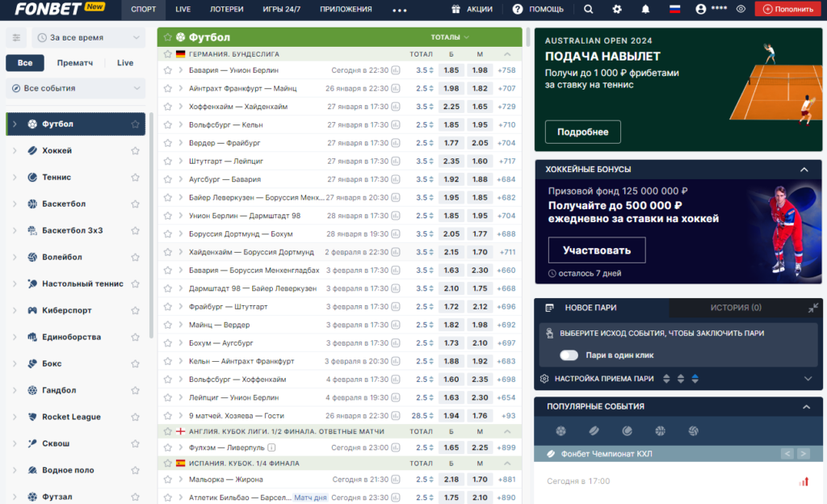This screenshot has width=827, height=504.
Task: Click the bet acceptance settings gear icon
Action: point(544,379)
